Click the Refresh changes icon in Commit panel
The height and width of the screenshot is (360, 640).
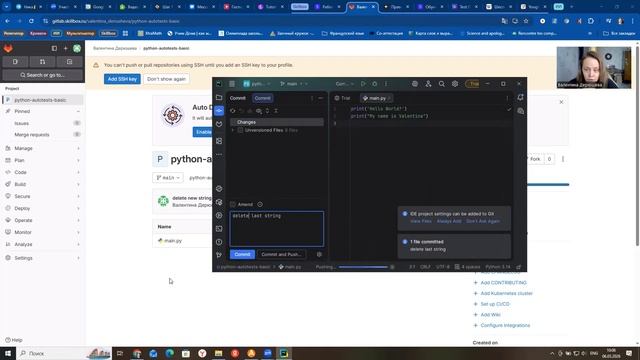pyautogui.click(x=233, y=111)
